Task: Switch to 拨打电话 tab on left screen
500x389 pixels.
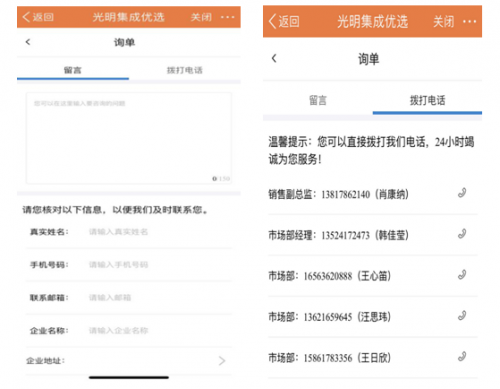Action: pos(185,70)
